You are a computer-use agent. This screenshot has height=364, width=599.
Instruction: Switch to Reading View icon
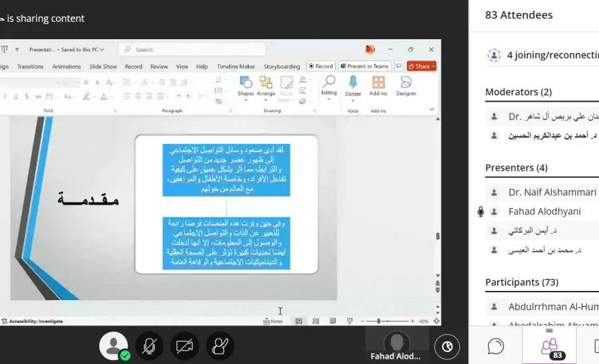pyautogui.click(x=332, y=321)
